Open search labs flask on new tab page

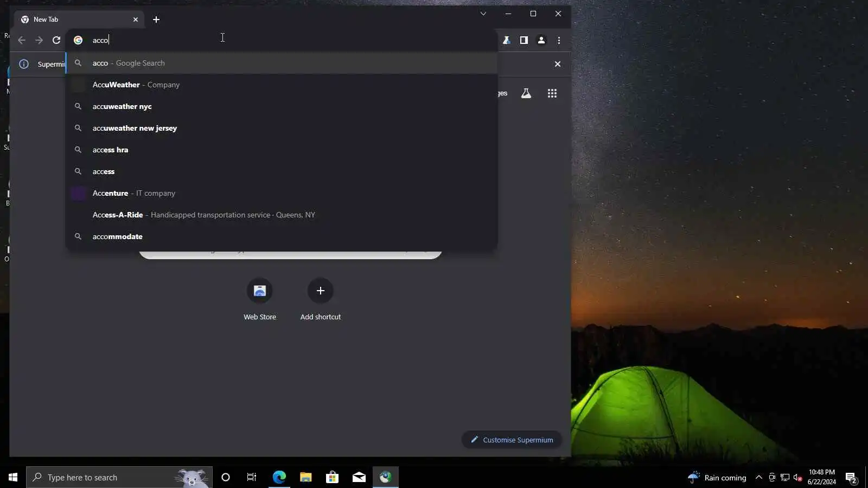pyautogui.click(x=526, y=93)
